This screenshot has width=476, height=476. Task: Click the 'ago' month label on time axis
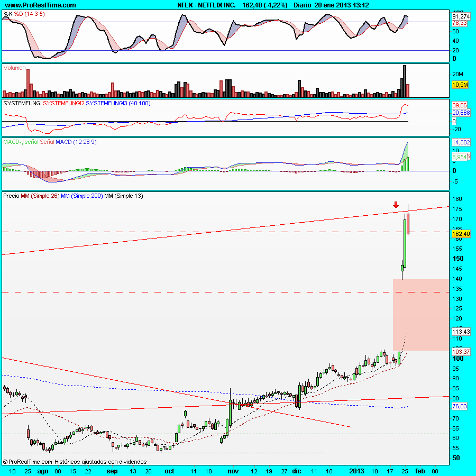[43, 471]
